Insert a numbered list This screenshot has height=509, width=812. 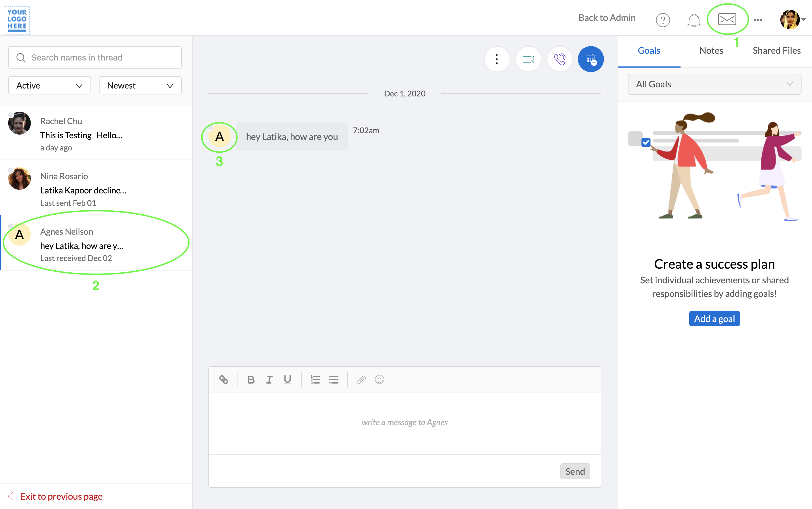[x=315, y=379]
